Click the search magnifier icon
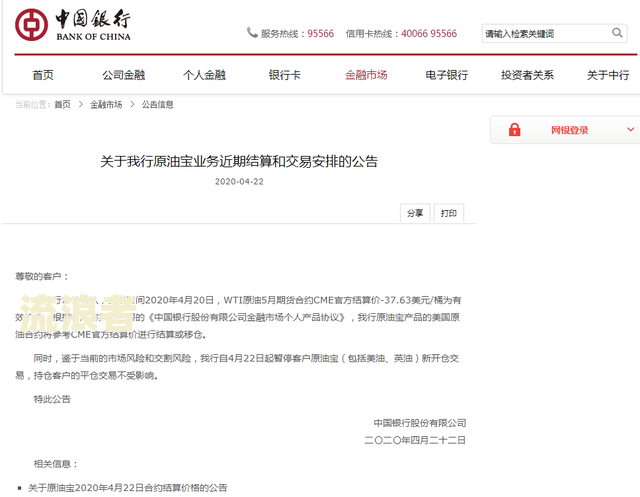The image size is (640, 497). [x=617, y=33]
